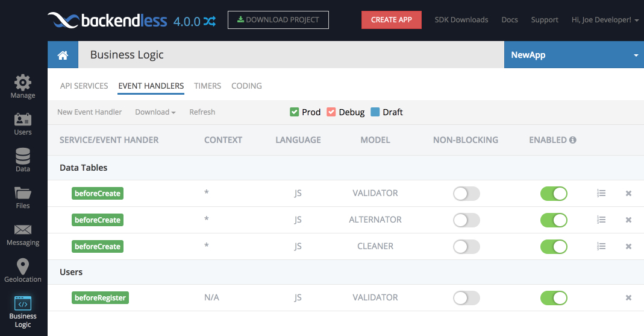The height and width of the screenshot is (336, 644).
Task: Click the green beforeCreate tag in VALIDATOR row
Action: pos(98,193)
